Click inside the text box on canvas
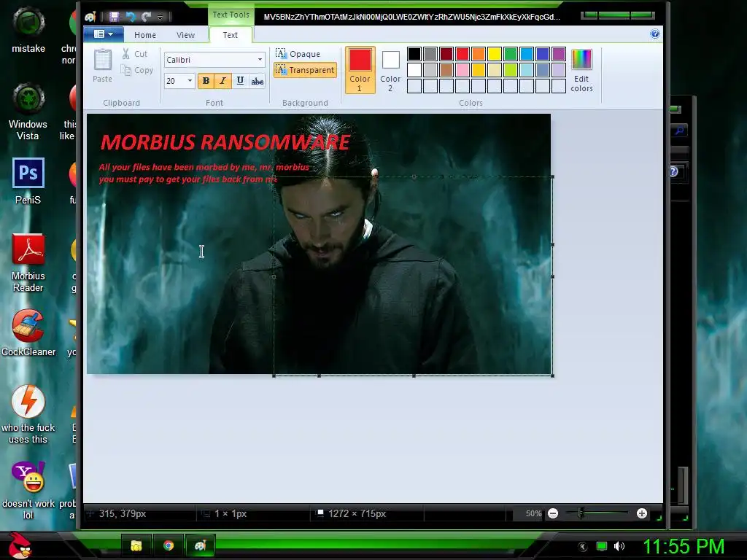 [413, 276]
